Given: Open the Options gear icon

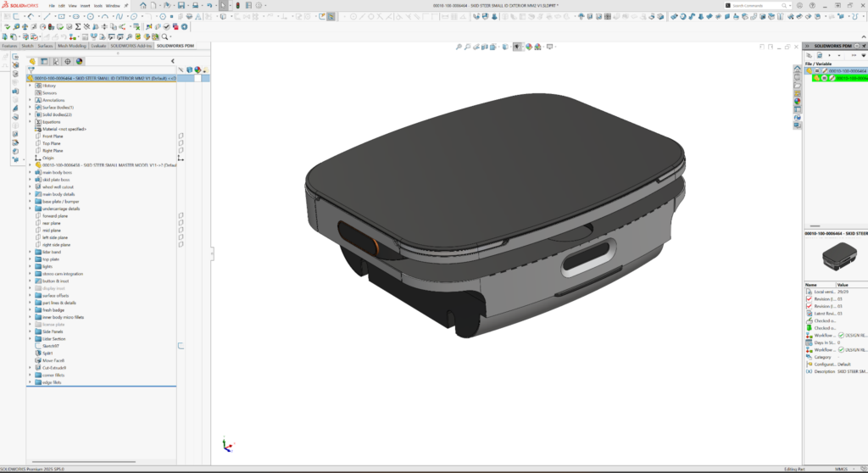Looking at the screenshot, I should pyautogui.click(x=259, y=6).
